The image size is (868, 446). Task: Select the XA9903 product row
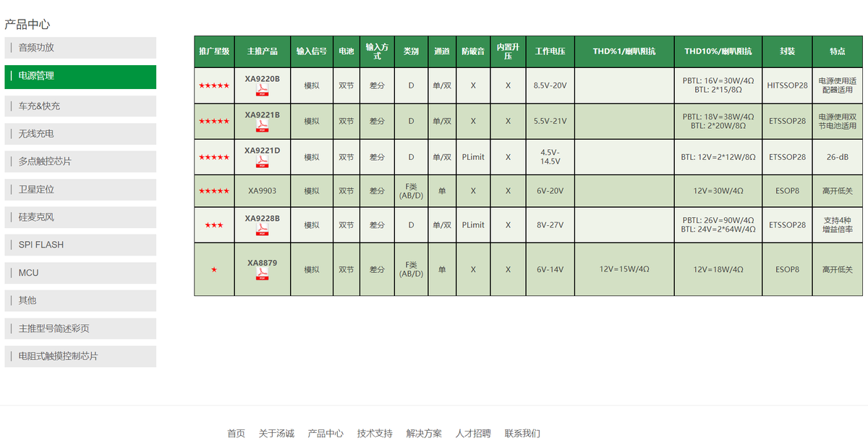click(x=262, y=190)
